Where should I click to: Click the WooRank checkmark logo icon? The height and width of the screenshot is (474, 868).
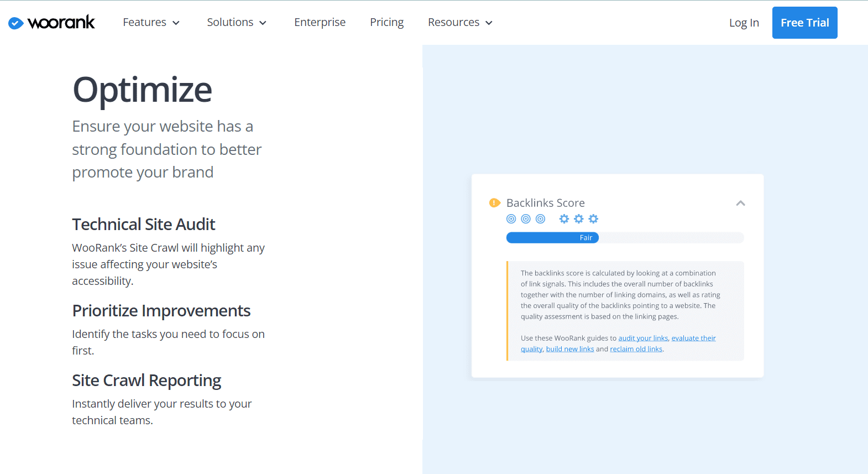coord(15,23)
